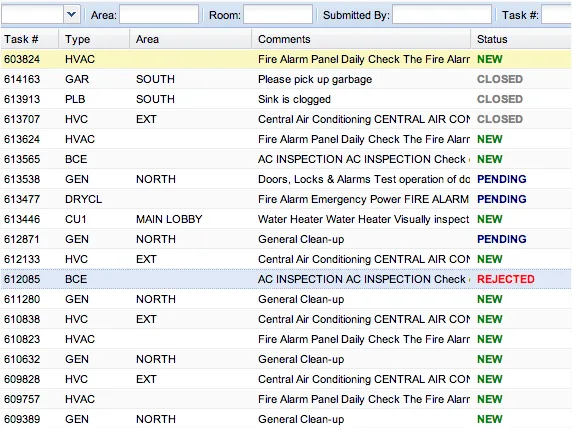
Task: Focus the Area filter input field
Action: pos(159,15)
